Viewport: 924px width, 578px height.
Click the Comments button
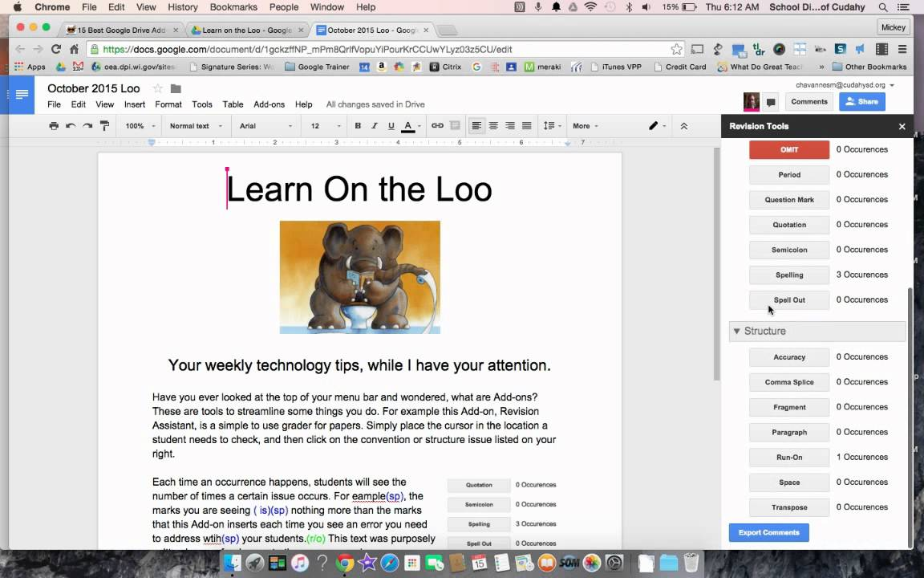pyautogui.click(x=809, y=101)
